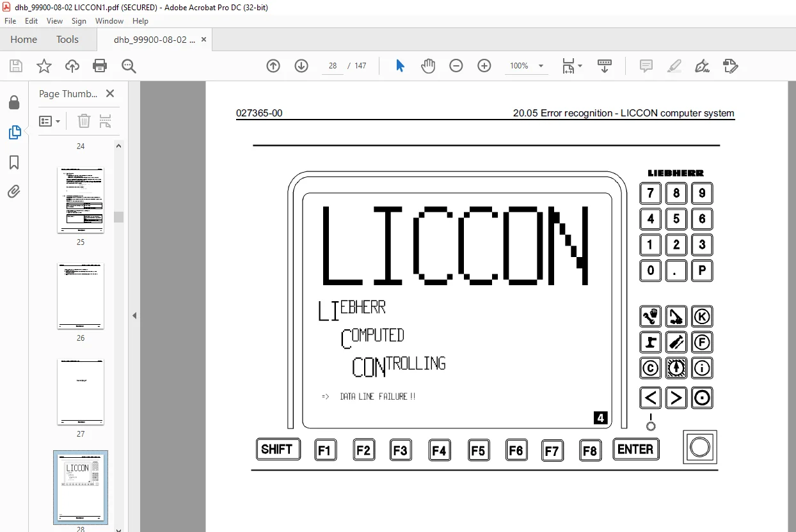Image resolution: width=796 pixels, height=532 pixels.
Task: Delete the selected page thumbnail (trash icon)
Action: coord(84,121)
